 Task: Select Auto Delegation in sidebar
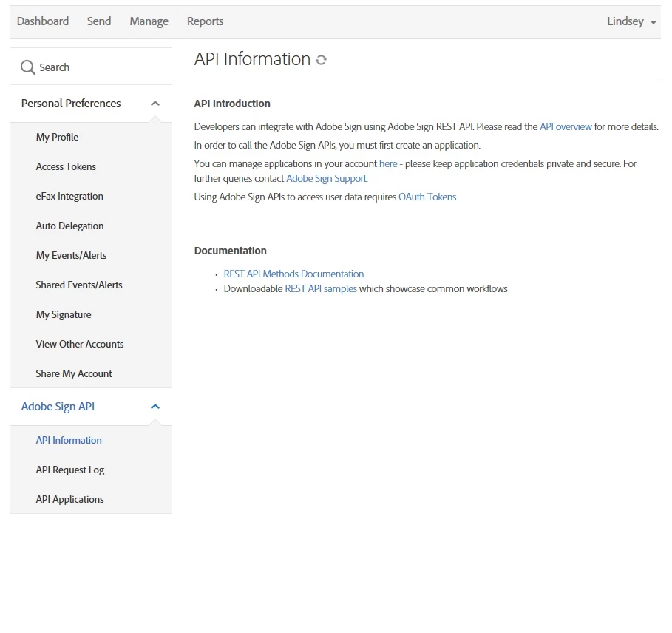coord(69,226)
